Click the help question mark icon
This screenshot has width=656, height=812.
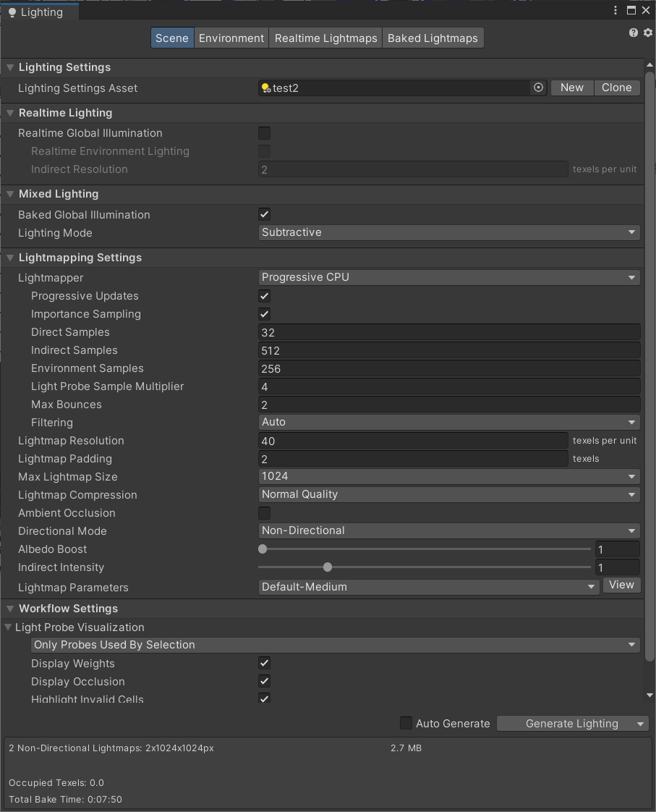(633, 33)
